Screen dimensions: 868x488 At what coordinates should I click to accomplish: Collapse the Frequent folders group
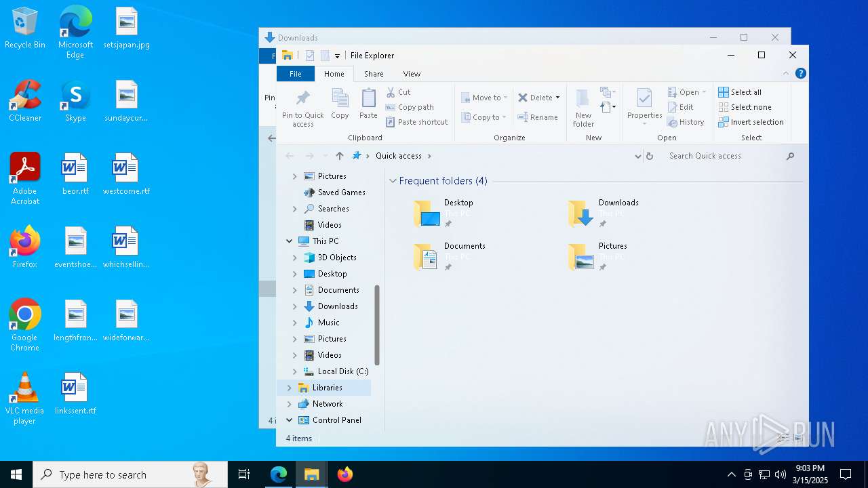393,181
